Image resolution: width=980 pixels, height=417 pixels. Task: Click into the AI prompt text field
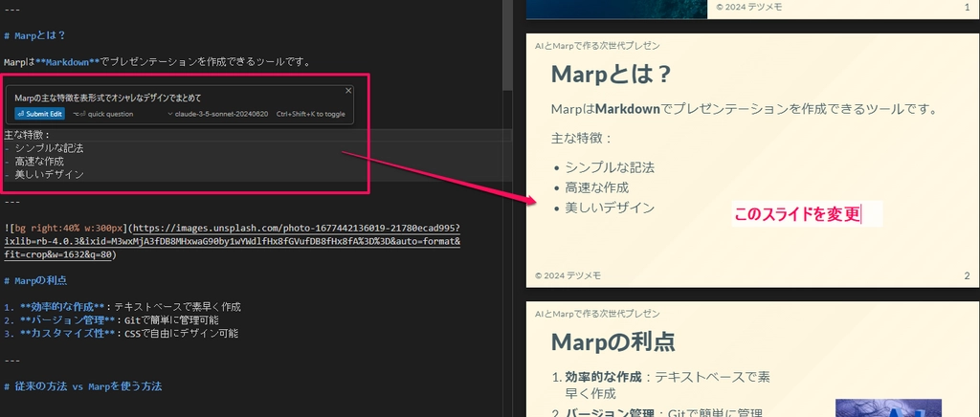tap(144, 98)
